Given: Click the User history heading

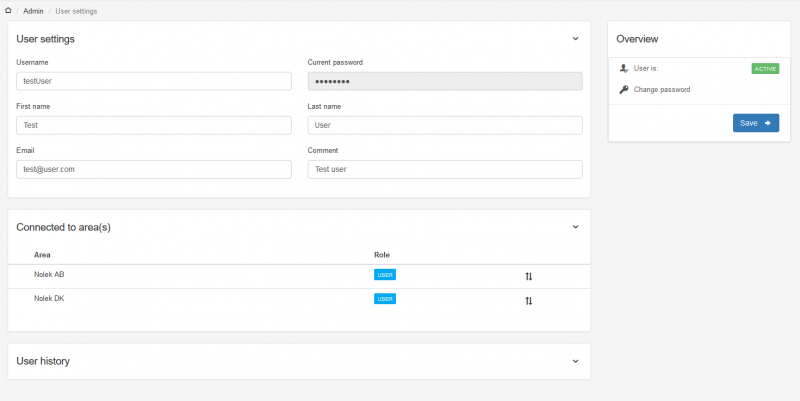Looking at the screenshot, I should 43,361.
